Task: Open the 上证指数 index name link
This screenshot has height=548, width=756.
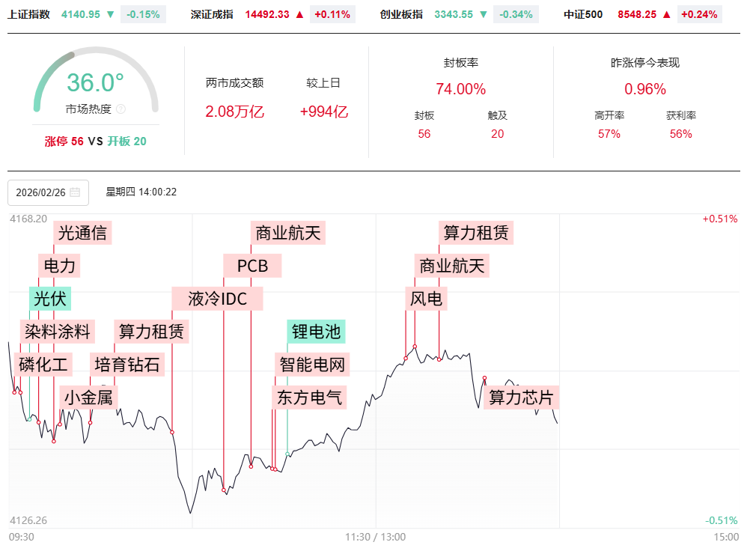Action: 29,14
